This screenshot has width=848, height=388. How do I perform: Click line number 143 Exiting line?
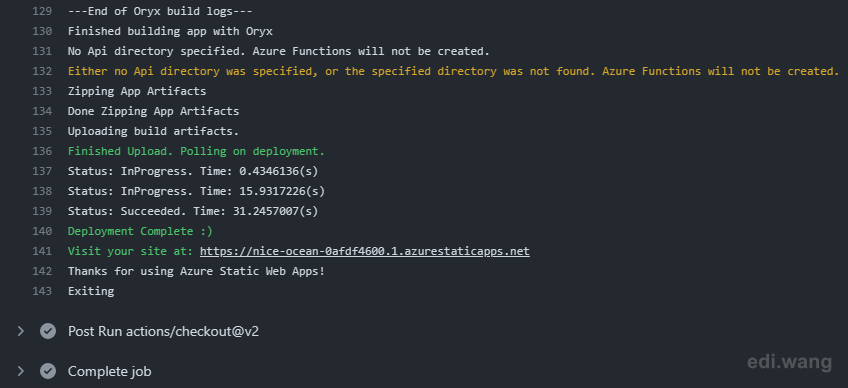pyautogui.click(x=42, y=291)
